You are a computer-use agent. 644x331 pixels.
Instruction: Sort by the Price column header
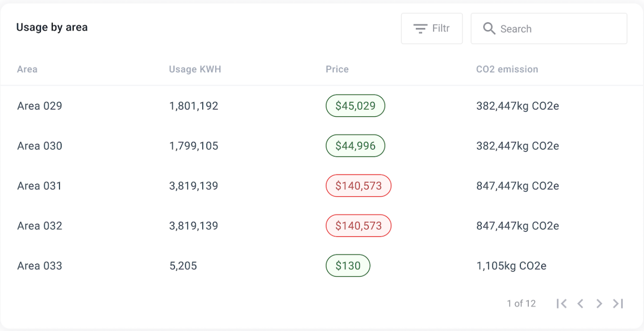pos(337,69)
